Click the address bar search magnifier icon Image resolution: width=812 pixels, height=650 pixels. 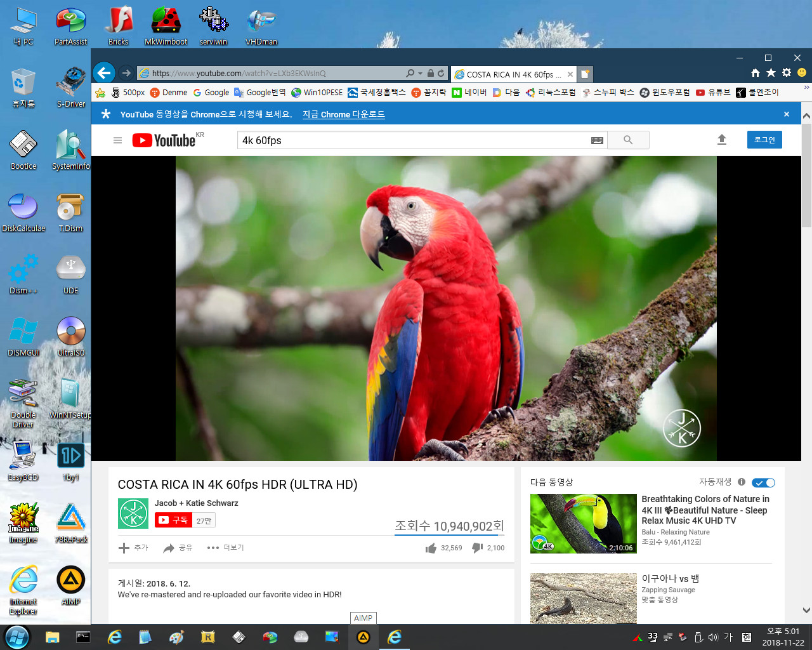click(410, 73)
